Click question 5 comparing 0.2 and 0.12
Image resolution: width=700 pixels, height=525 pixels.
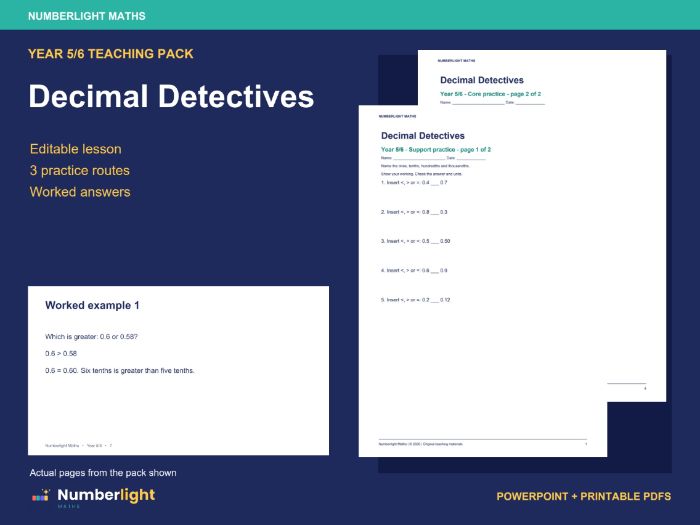[416, 300]
